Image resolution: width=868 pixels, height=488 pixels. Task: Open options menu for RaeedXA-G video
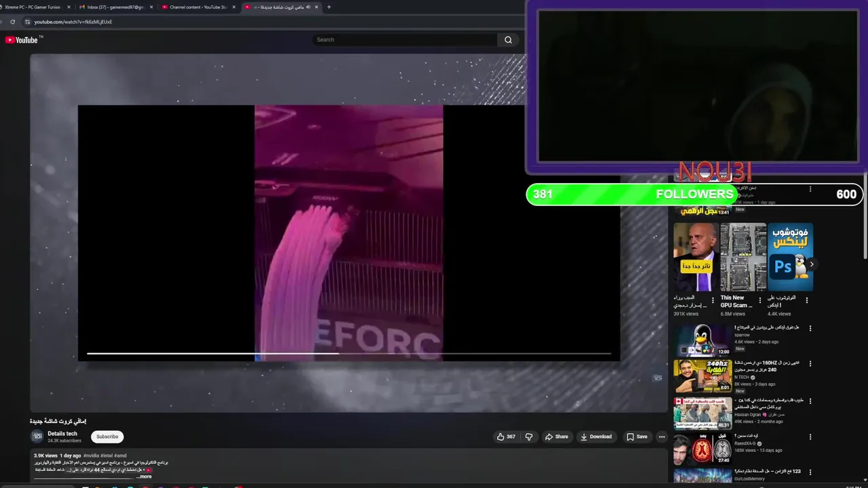(x=810, y=436)
